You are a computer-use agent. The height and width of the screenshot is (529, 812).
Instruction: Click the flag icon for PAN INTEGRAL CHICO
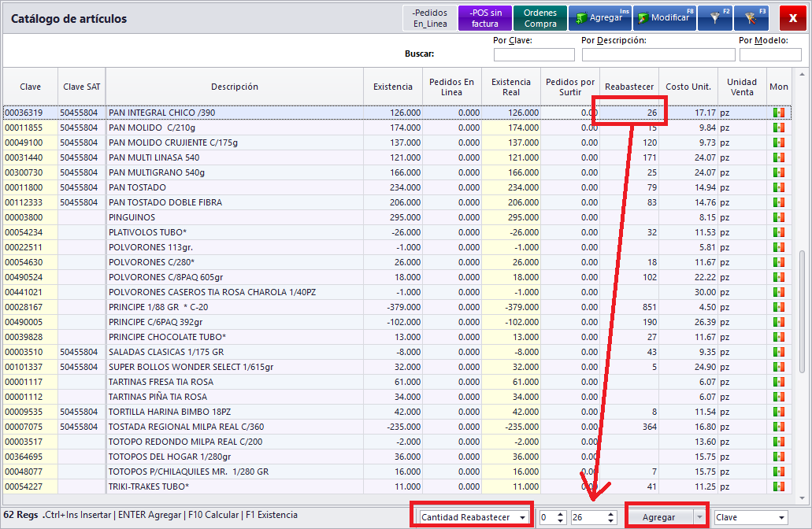point(779,113)
